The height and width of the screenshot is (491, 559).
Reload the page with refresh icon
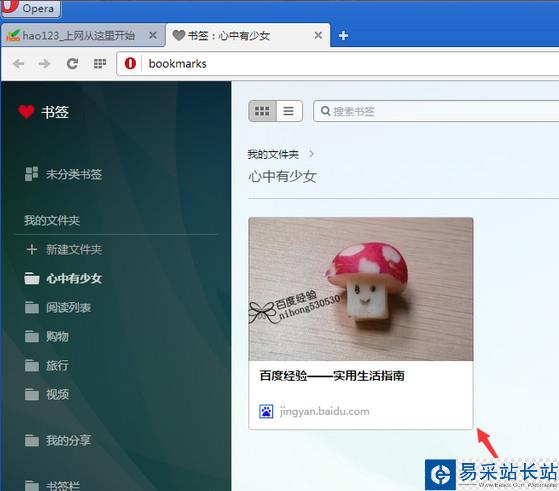pos(72,64)
